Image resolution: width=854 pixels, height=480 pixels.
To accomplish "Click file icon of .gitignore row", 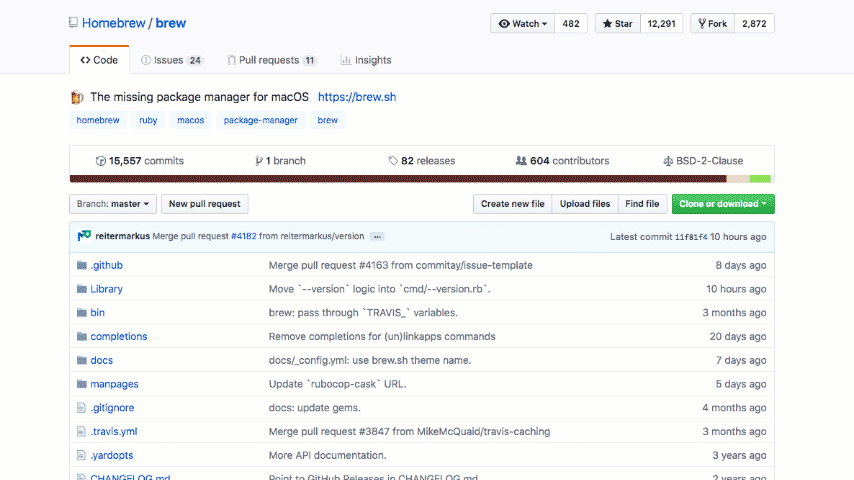I will pos(81,408).
